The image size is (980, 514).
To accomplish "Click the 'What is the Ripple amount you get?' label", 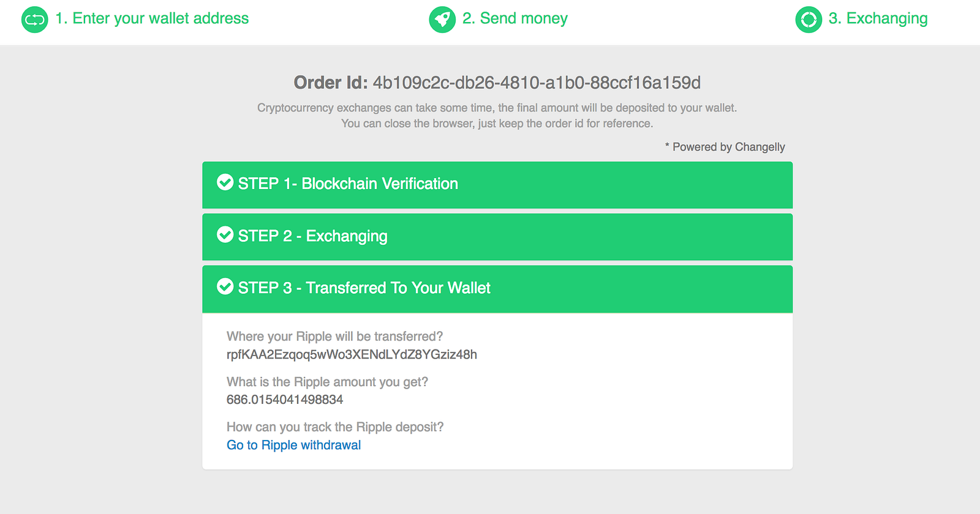I will pyautogui.click(x=327, y=382).
